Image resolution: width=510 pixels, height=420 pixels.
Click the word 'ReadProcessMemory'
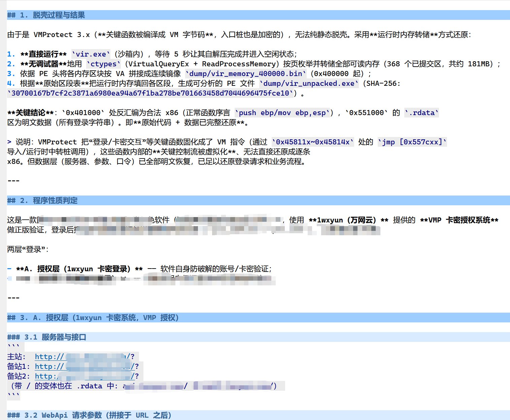pos(239,64)
